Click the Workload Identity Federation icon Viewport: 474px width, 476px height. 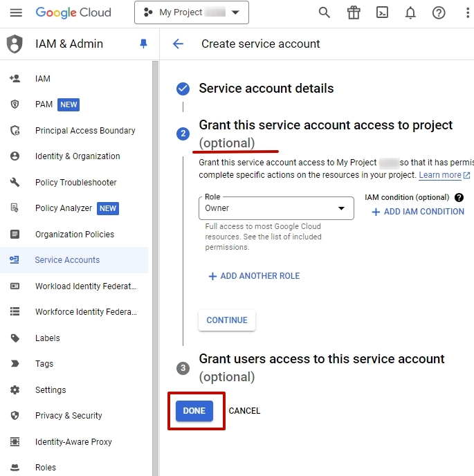point(15,286)
